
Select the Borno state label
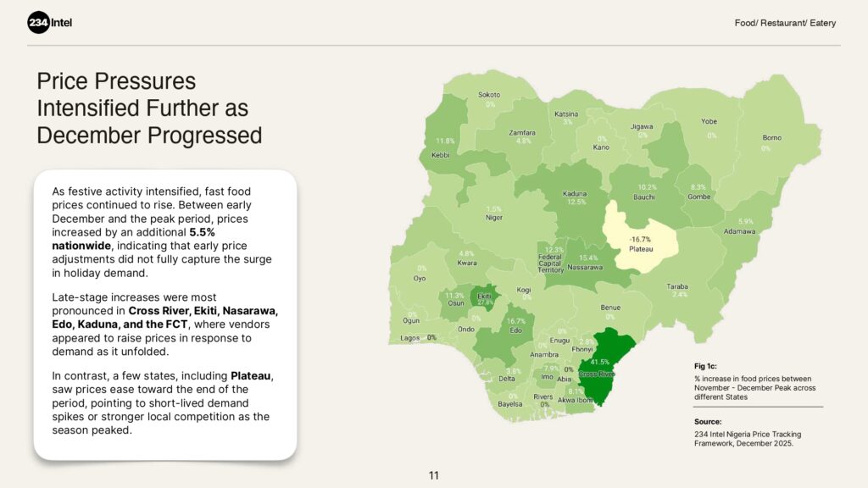[771, 137]
